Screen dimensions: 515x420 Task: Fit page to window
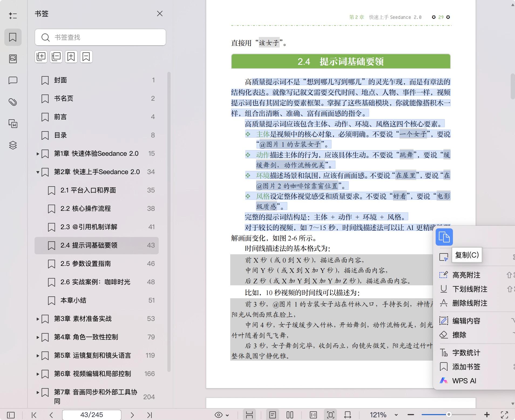(x=330, y=415)
